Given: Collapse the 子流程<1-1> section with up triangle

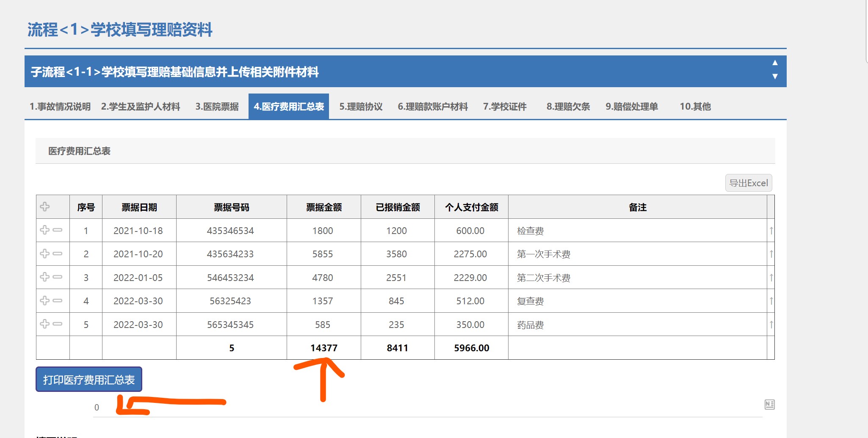Looking at the screenshot, I should click(775, 63).
